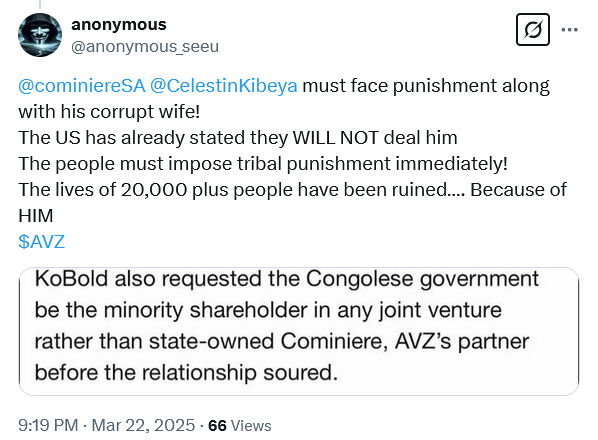Click the @anonymous_seeu handle

[x=145, y=47]
